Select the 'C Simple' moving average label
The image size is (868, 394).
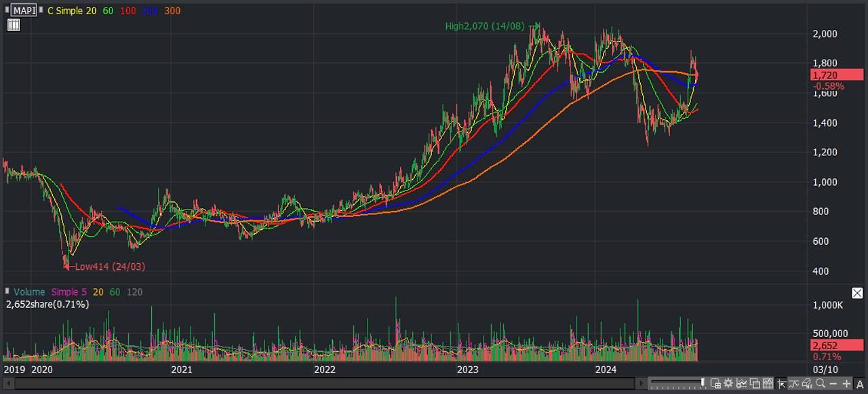pos(65,11)
